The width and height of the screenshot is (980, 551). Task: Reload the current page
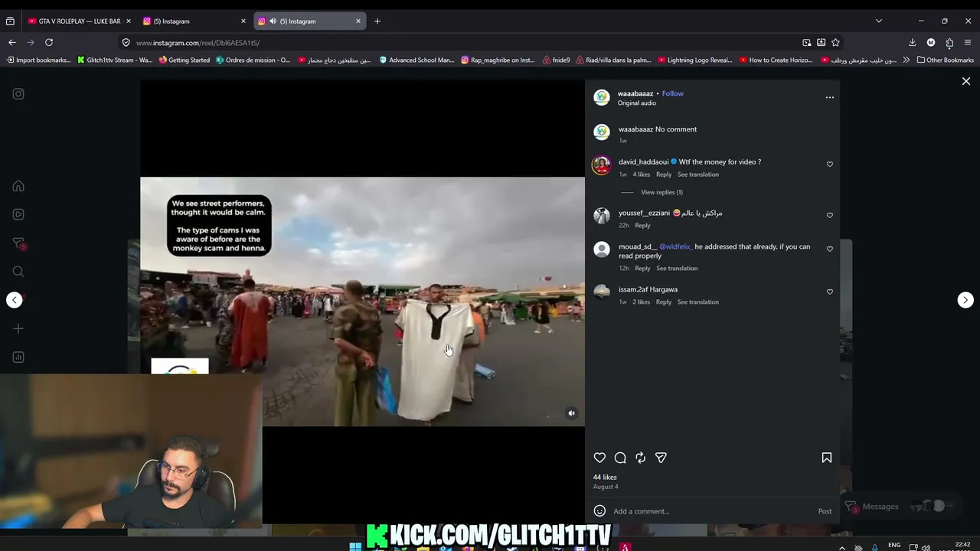pyautogui.click(x=49, y=43)
